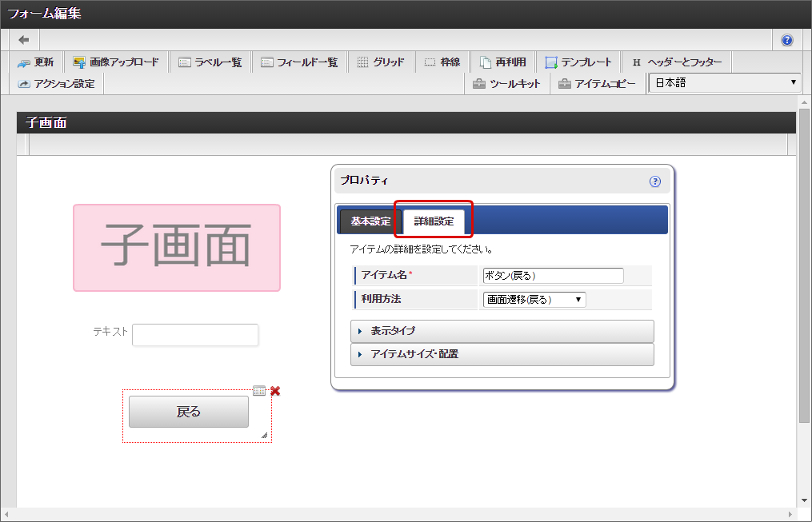Click the property panel help icon
Image resolution: width=812 pixels, height=522 pixels.
(655, 181)
